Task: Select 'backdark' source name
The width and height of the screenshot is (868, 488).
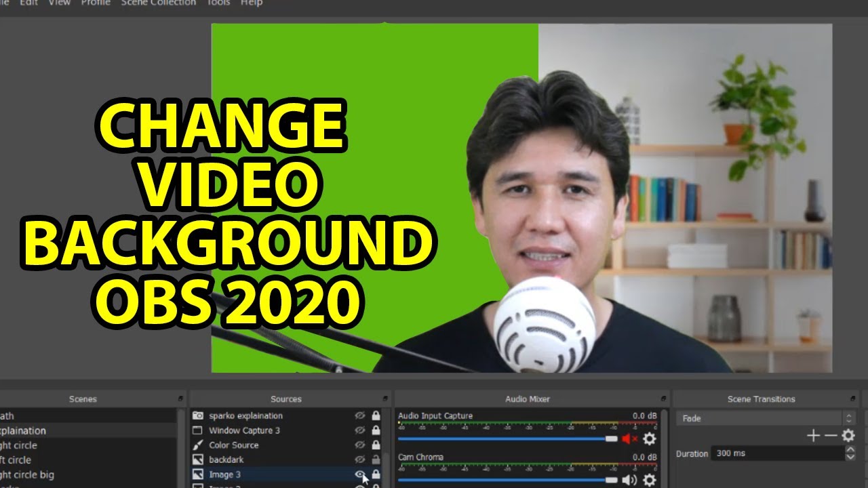Action: [226, 460]
